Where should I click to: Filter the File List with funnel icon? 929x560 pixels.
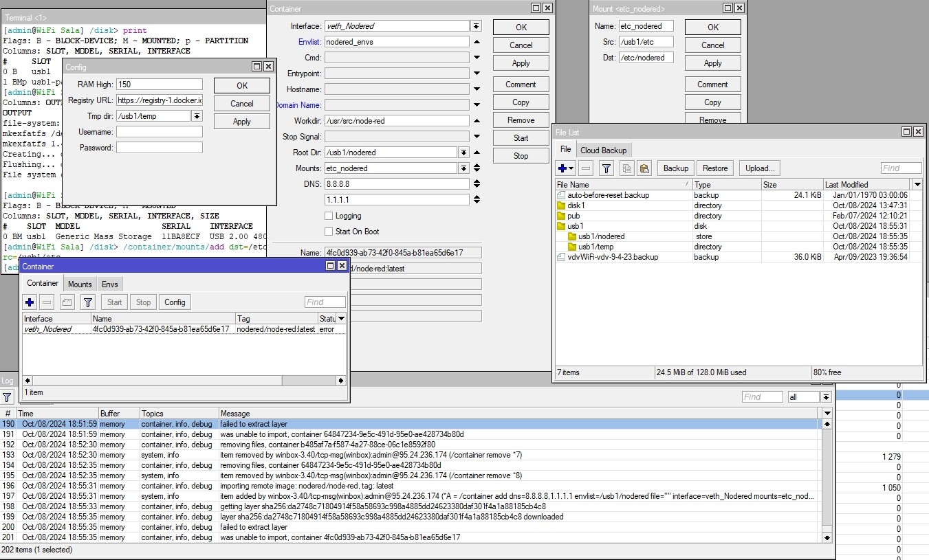tap(606, 168)
